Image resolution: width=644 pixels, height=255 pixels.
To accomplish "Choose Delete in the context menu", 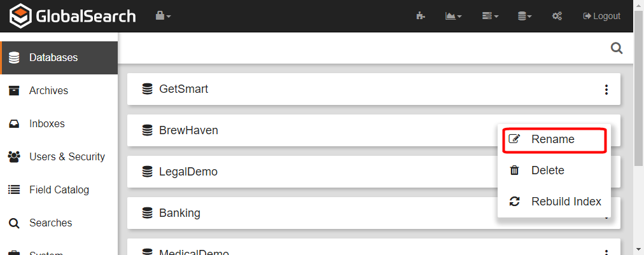I will pos(547,170).
